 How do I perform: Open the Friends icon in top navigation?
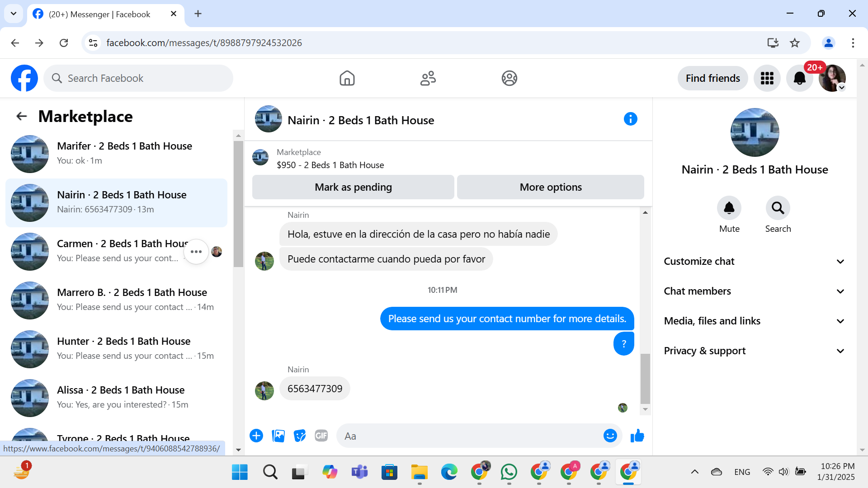(x=428, y=78)
